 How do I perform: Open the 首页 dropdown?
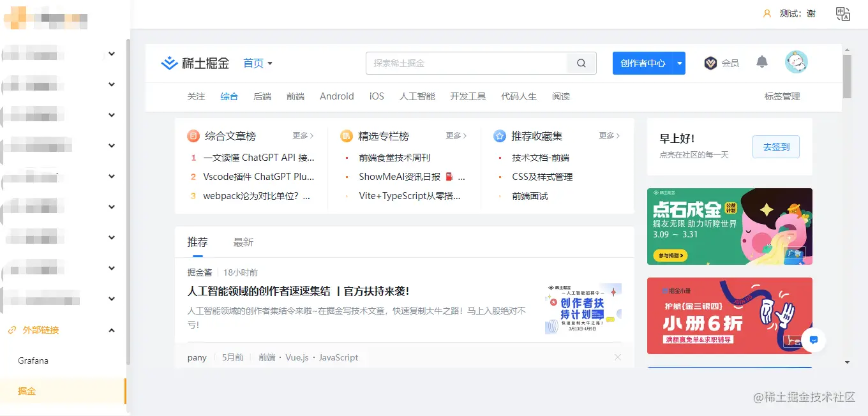tap(258, 63)
